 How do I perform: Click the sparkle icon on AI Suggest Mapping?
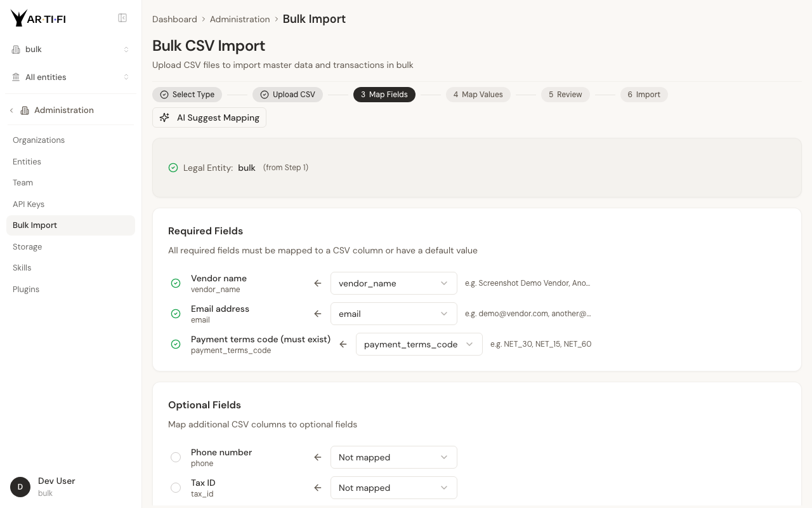[164, 117]
